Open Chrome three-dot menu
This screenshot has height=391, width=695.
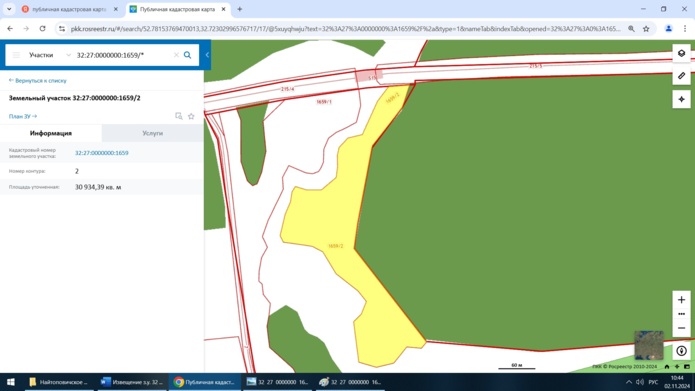coord(685,29)
